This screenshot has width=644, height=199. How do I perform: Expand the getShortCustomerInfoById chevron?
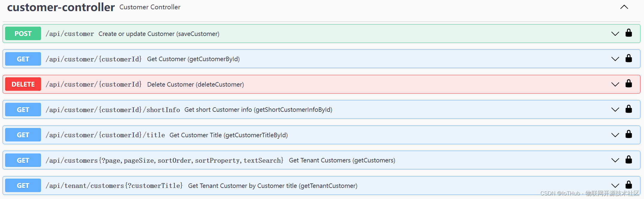click(x=615, y=110)
